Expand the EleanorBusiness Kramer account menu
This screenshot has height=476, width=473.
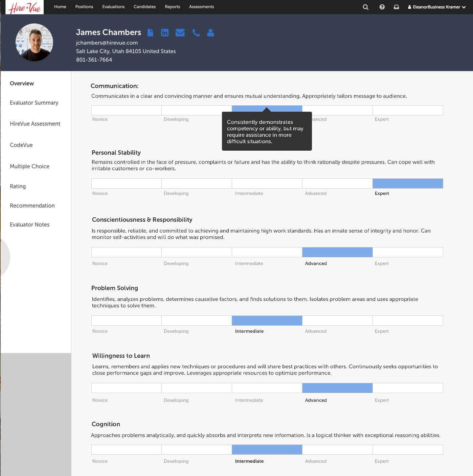436,7
